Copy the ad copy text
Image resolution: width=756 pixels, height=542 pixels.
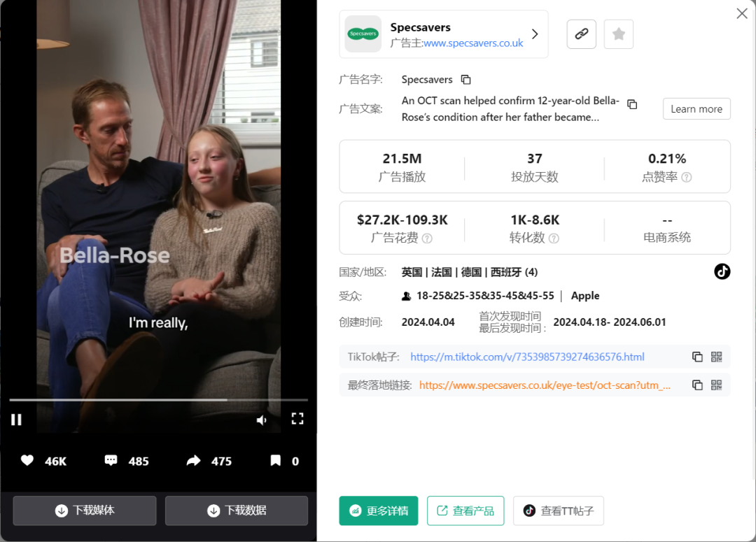632,104
